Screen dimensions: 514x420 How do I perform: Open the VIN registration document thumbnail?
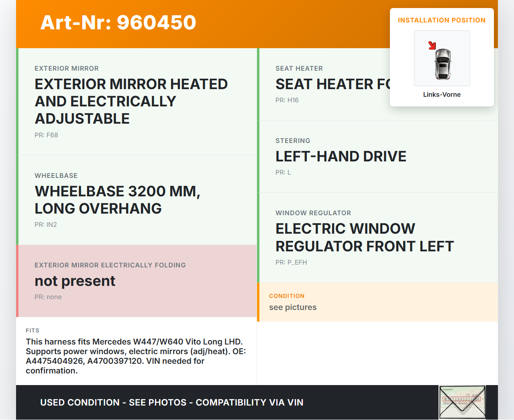[x=462, y=402]
